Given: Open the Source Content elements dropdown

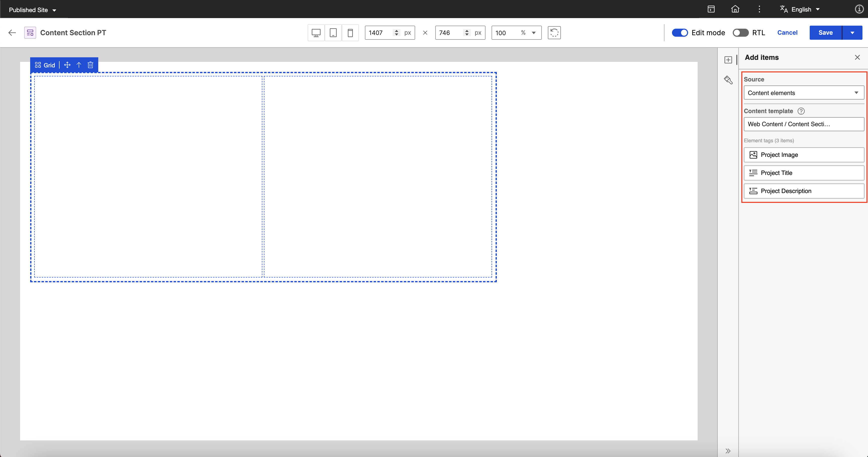Looking at the screenshot, I should coord(804,93).
